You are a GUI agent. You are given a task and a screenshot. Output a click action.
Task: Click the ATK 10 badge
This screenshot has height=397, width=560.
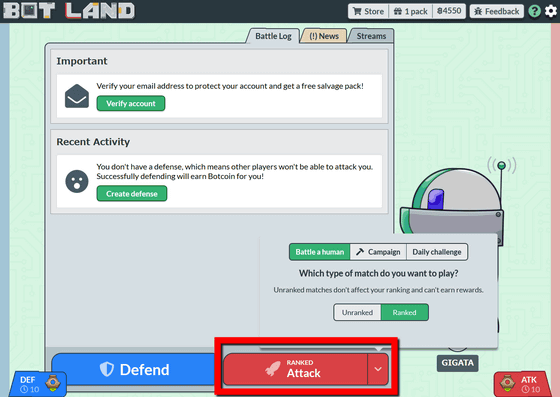[x=522, y=384]
